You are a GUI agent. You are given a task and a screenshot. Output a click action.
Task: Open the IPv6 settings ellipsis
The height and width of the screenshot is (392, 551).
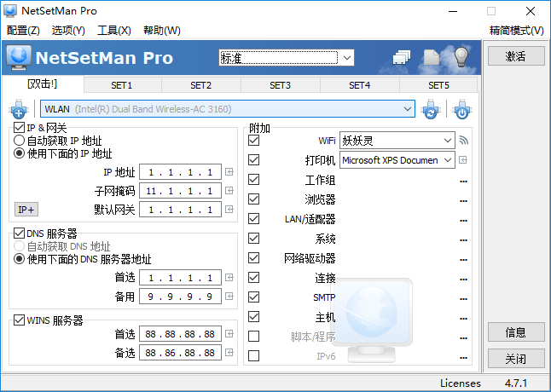463,358
